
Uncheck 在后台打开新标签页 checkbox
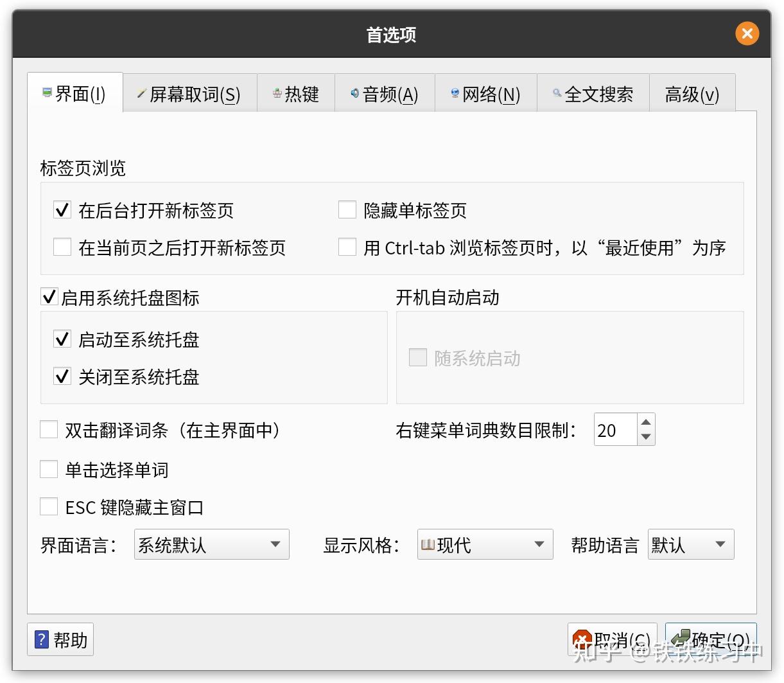pos(62,209)
